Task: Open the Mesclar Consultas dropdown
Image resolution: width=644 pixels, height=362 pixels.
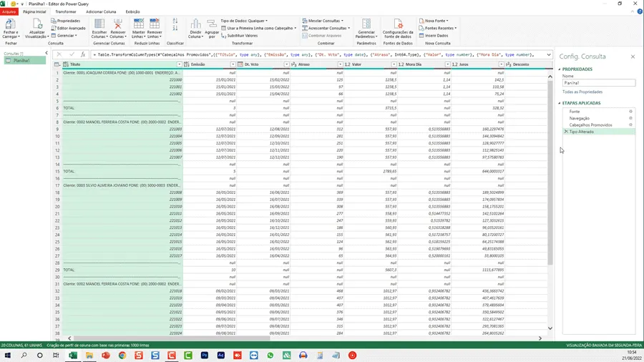Action: point(323,21)
